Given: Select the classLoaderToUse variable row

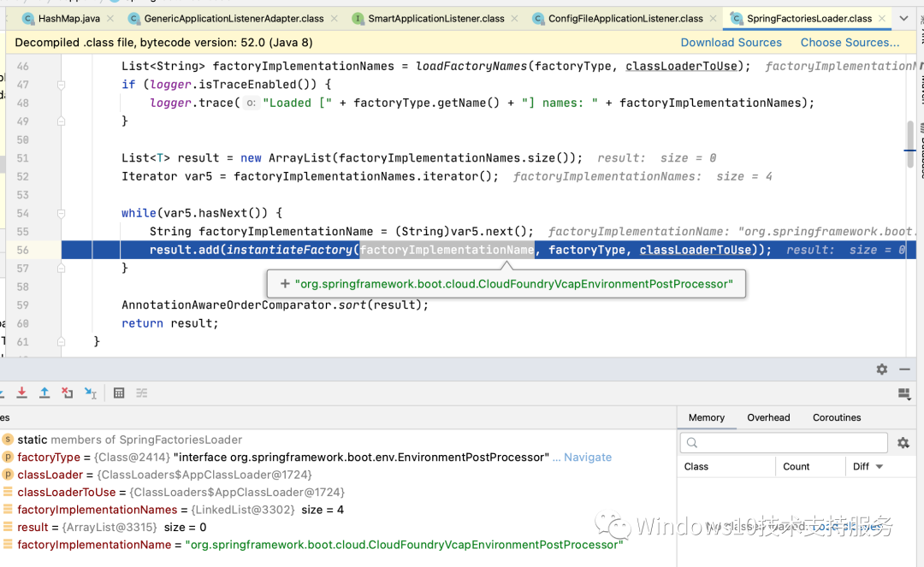Looking at the screenshot, I should (x=338, y=492).
